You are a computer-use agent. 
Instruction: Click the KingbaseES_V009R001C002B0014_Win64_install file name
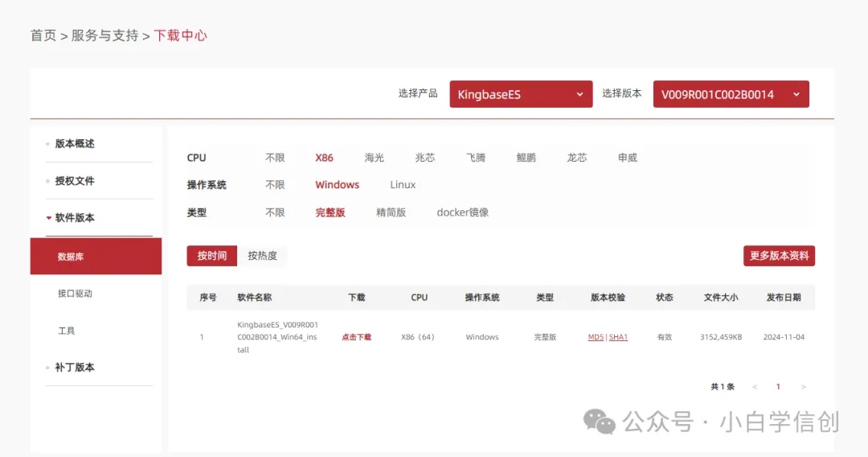[x=277, y=337]
